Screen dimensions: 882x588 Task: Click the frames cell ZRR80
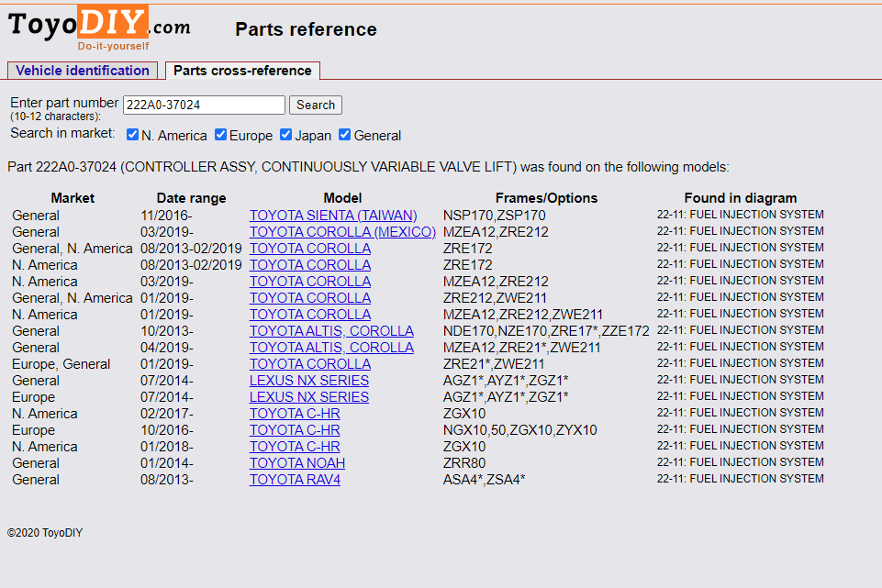coord(464,463)
